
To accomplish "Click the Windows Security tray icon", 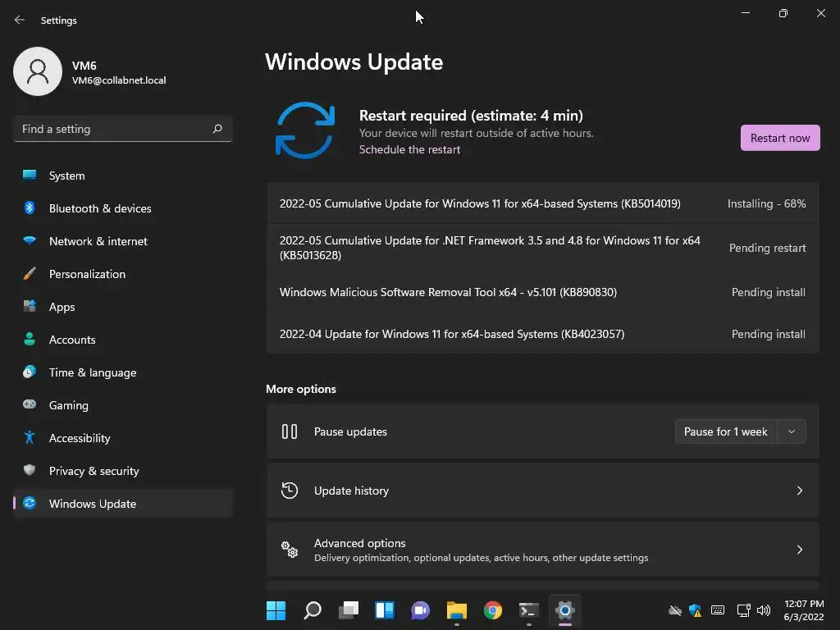I will (696, 610).
